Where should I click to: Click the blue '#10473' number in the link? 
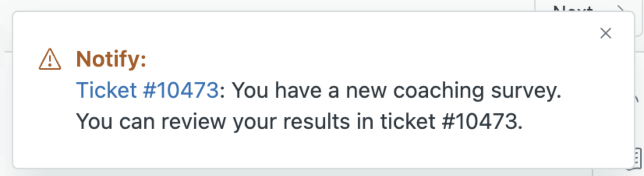180,90
